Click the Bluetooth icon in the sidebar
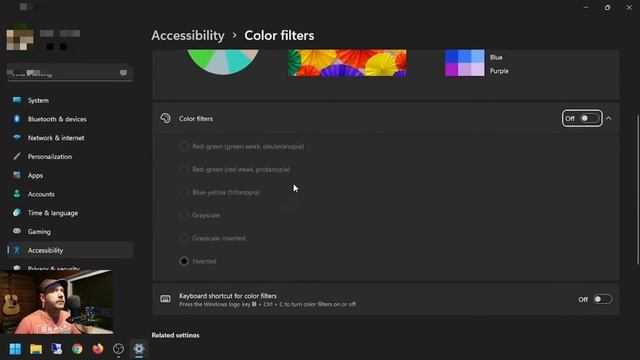Image resolution: width=640 pixels, height=360 pixels. (17, 118)
